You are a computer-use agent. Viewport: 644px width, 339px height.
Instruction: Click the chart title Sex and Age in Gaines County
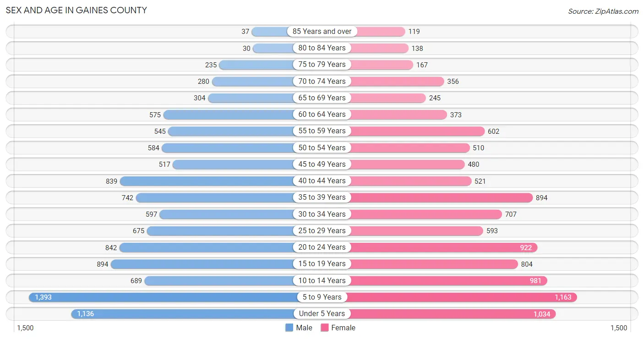pos(76,10)
